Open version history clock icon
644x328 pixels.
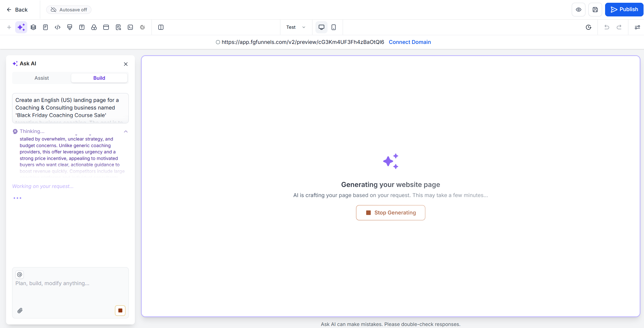click(588, 27)
